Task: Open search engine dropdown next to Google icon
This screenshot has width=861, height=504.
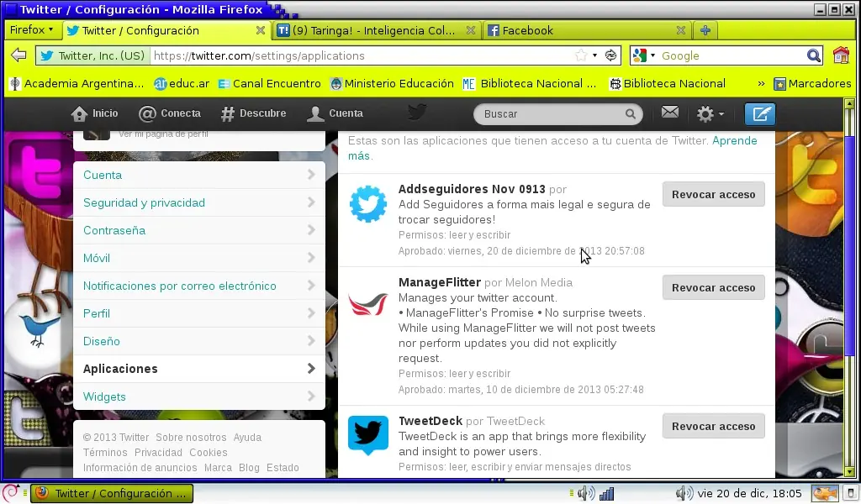Action: coord(652,55)
